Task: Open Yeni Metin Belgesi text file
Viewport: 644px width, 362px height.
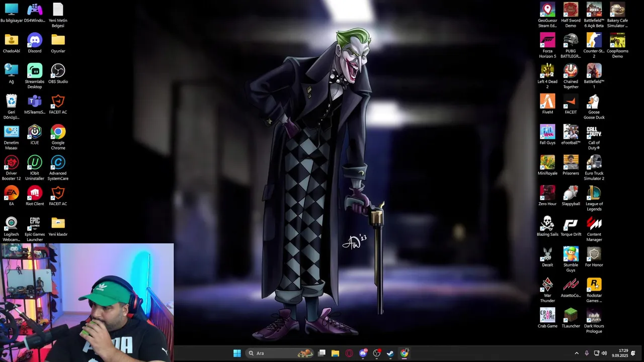Action: [58, 16]
